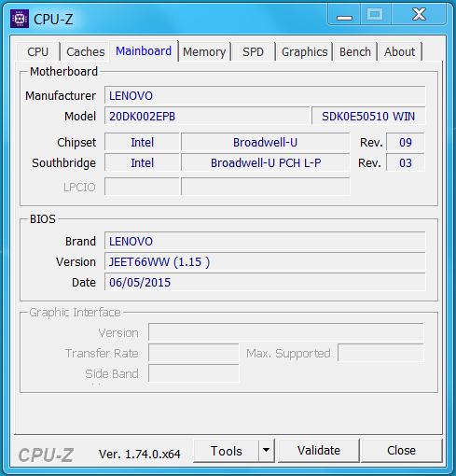
Task: Select the Memory tab
Action: [204, 51]
